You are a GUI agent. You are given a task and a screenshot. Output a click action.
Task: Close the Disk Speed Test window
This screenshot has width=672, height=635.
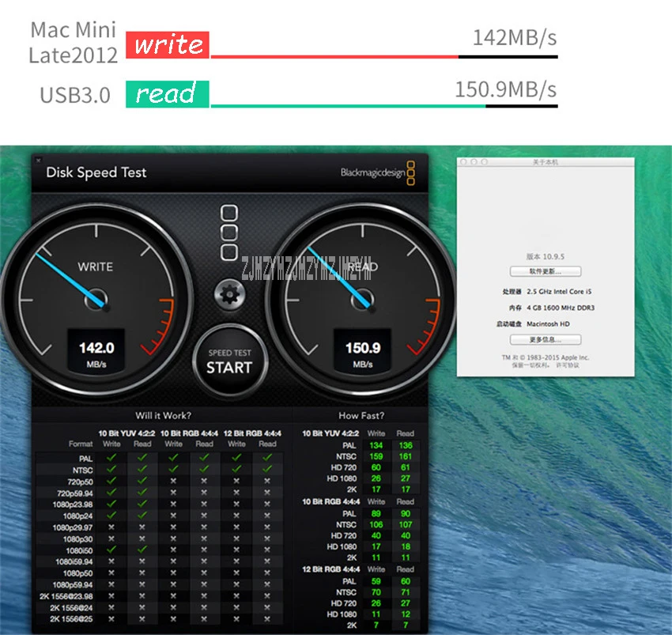click(x=38, y=160)
